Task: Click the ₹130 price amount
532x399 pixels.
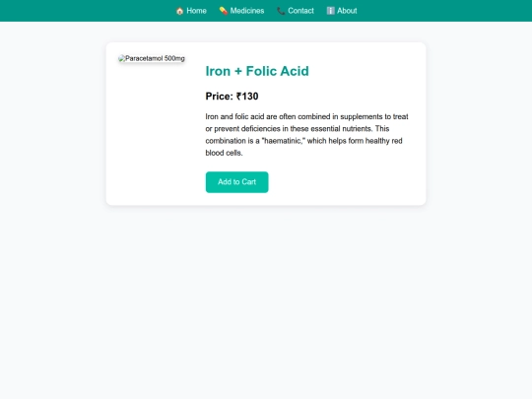Action: pos(247,97)
